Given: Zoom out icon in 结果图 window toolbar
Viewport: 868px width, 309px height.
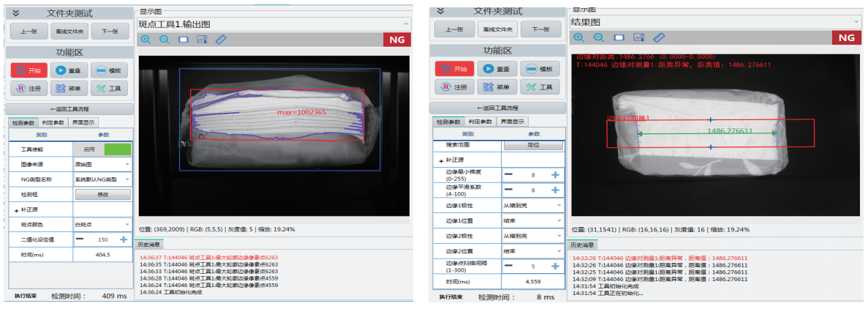Looking at the screenshot, I should point(599,38).
